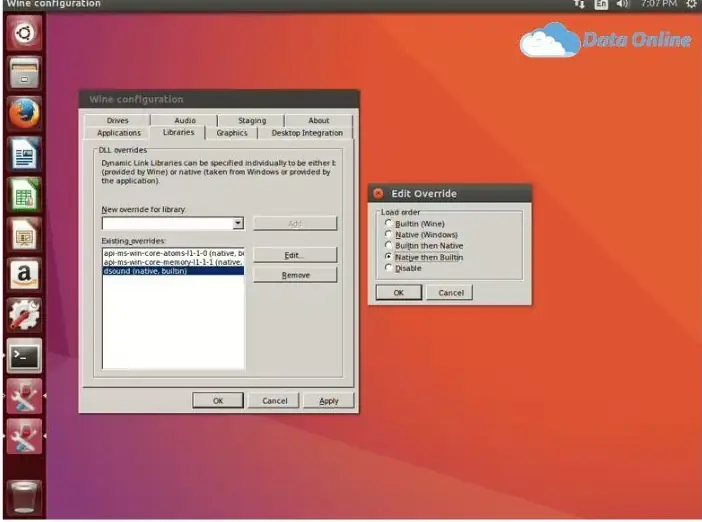Click Edit for the selected override
Image resolution: width=702 pixels, height=522 pixels.
pos(295,255)
